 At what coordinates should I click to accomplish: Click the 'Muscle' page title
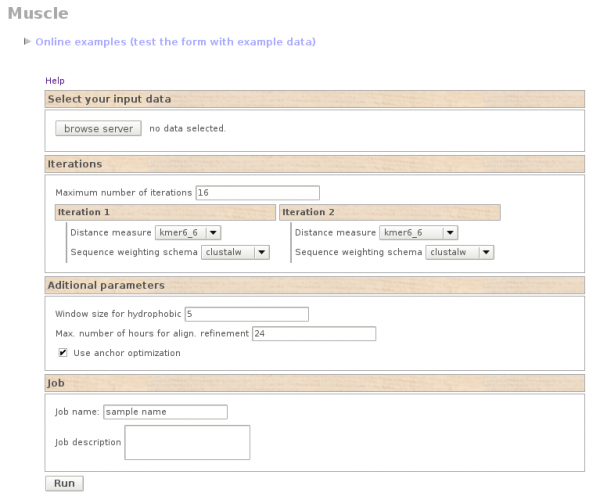[38, 13]
